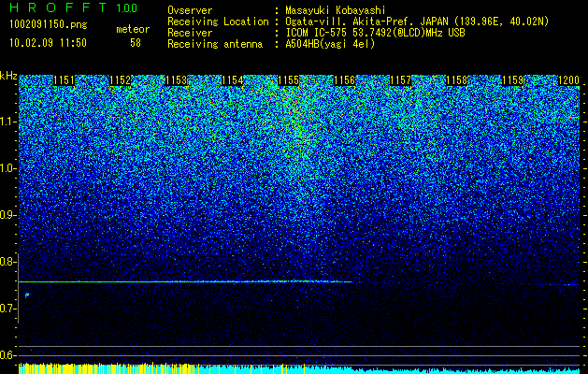Click the 1151 time marker

65,80
